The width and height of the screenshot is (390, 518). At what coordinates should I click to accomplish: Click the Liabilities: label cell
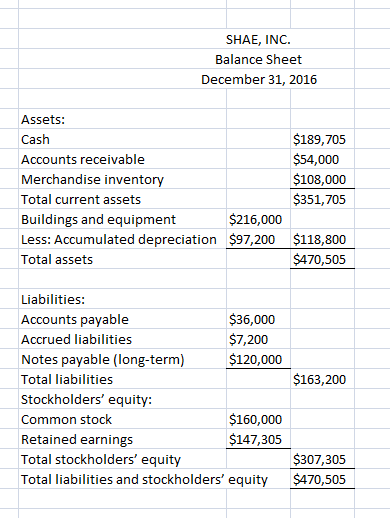[53, 299]
